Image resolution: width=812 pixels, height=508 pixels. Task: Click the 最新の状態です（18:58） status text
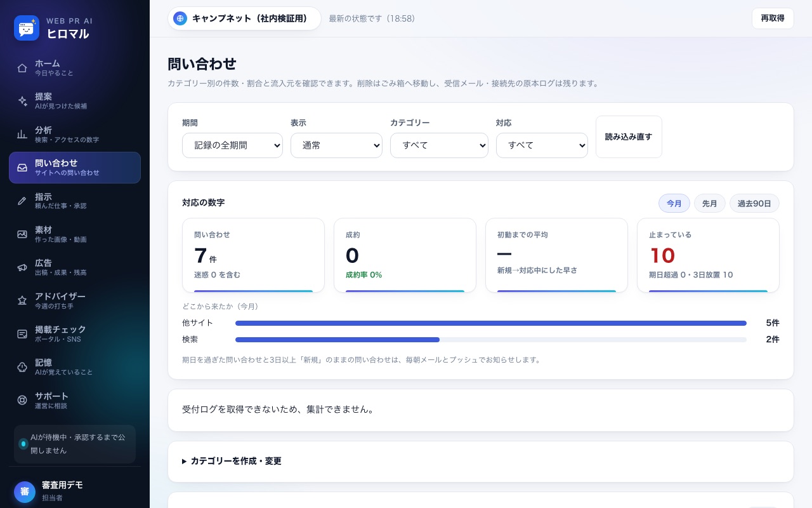pyautogui.click(x=372, y=19)
